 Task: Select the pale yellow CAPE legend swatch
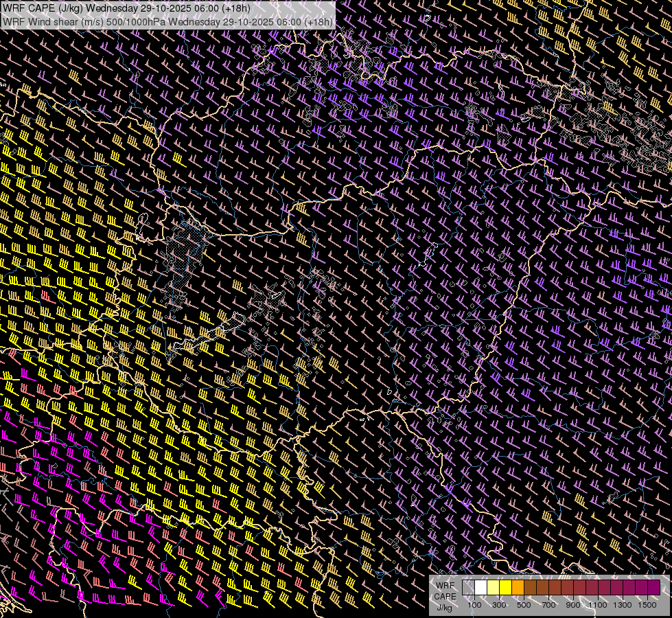pos(494,588)
